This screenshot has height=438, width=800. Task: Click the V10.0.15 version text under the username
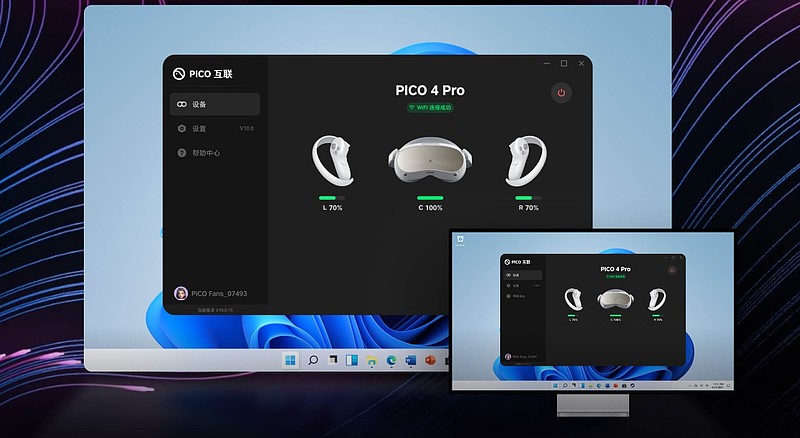(x=215, y=310)
